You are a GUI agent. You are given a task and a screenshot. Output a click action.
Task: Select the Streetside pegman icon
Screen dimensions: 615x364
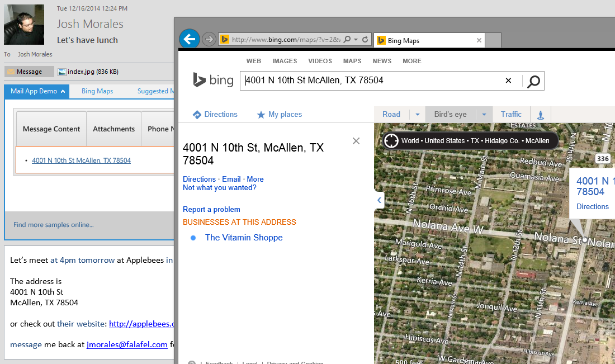coord(540,114)
